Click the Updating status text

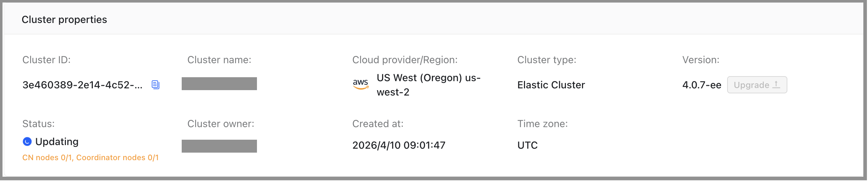(x=57, y=142)
